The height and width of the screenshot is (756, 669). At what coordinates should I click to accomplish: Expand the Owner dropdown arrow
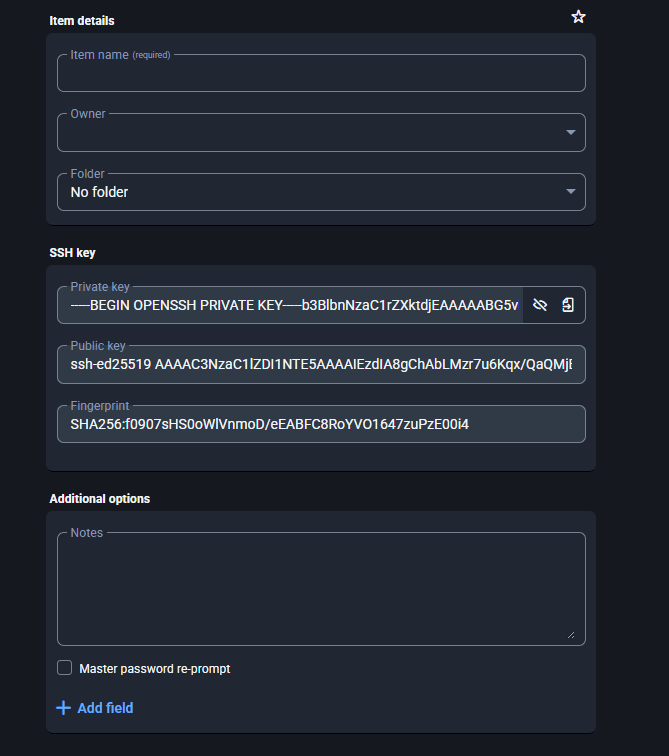point(571,132)
